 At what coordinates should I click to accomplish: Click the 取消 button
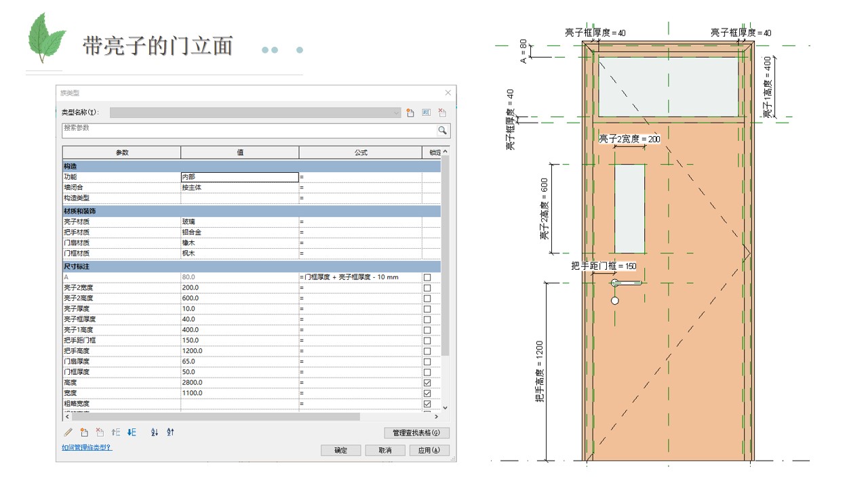385,450
